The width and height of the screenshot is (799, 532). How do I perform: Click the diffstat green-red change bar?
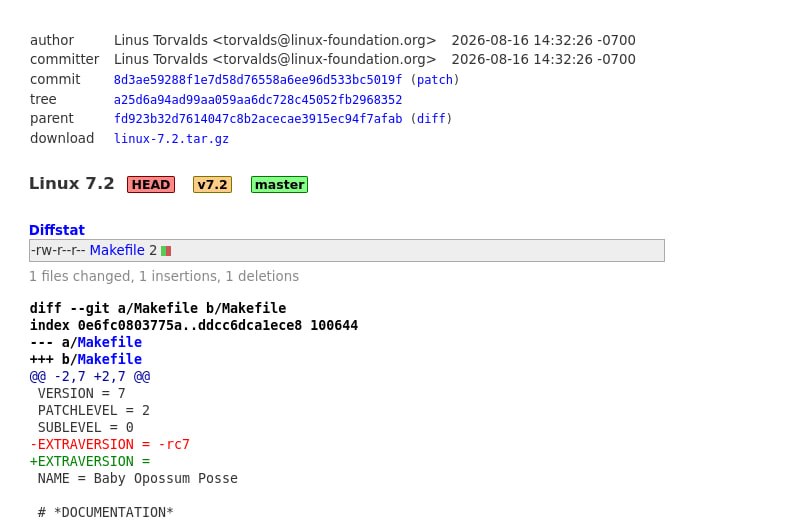click(166, 251)
